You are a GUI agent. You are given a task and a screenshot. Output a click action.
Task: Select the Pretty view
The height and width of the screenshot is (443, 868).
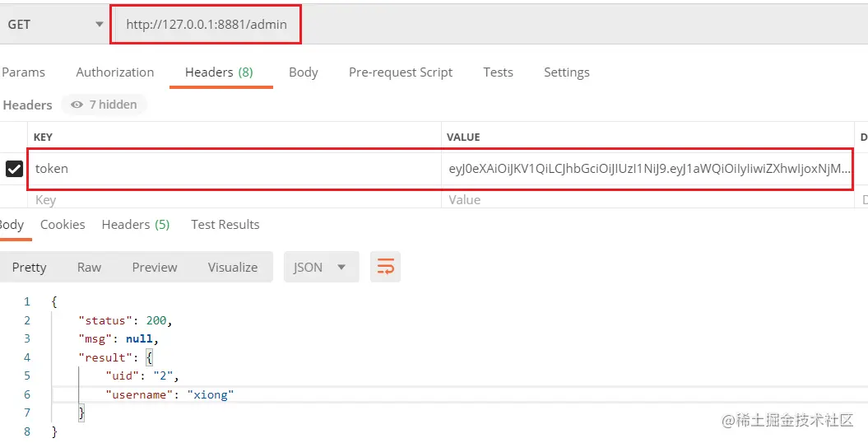(x=30, y=268)
